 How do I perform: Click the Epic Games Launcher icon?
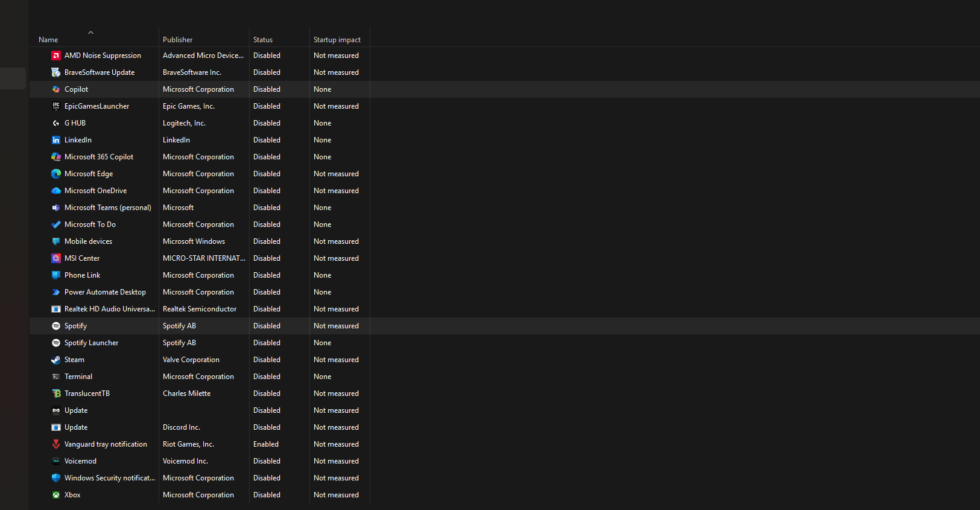point(56,106)
